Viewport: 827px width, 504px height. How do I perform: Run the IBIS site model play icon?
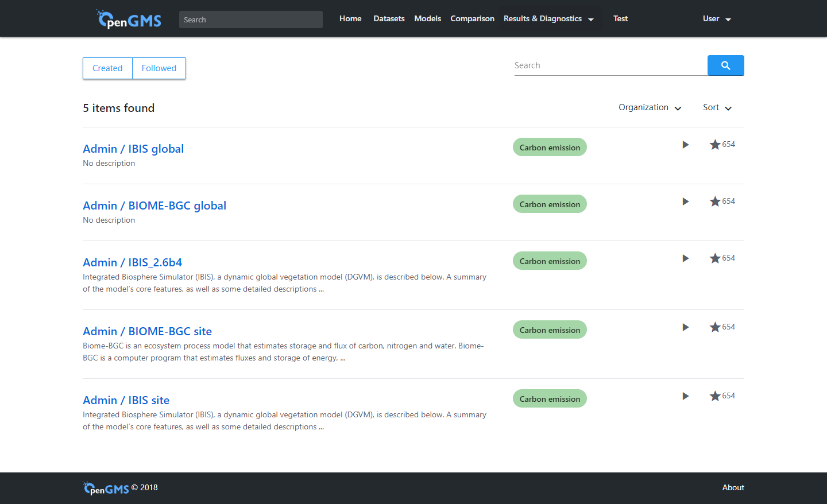(x=685, y=396)
